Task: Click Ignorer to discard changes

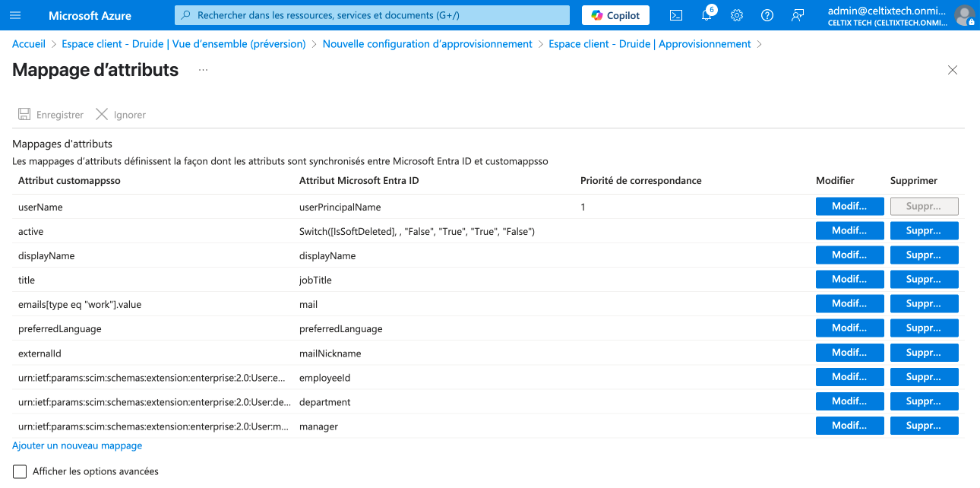Action: click(x=121, y=115)
